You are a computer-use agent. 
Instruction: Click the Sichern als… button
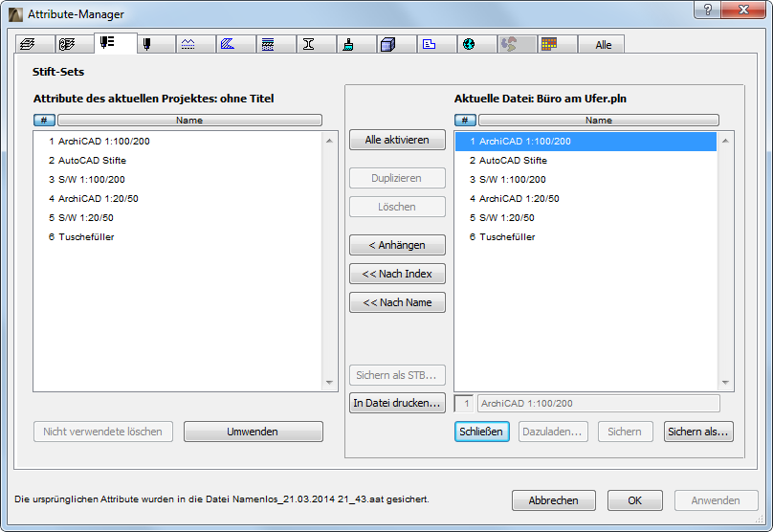coord(698,432)
